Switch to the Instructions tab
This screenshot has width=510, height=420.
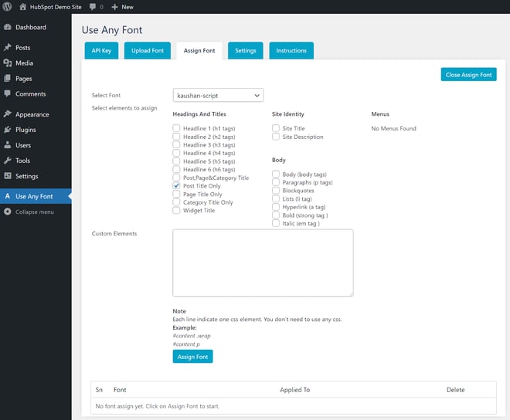click(x=291, y=51)
